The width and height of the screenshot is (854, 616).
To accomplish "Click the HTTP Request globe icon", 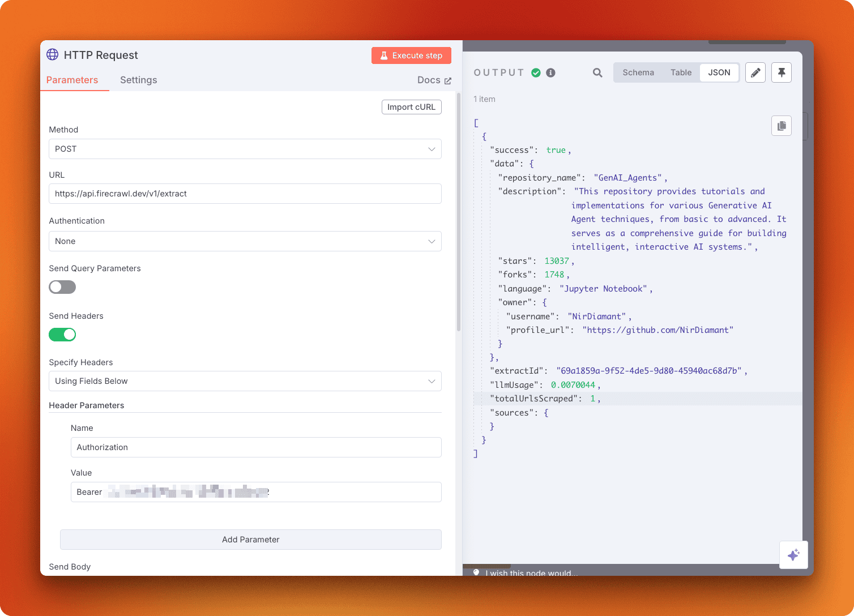I will pyautogui.click(x=53, y=54).
